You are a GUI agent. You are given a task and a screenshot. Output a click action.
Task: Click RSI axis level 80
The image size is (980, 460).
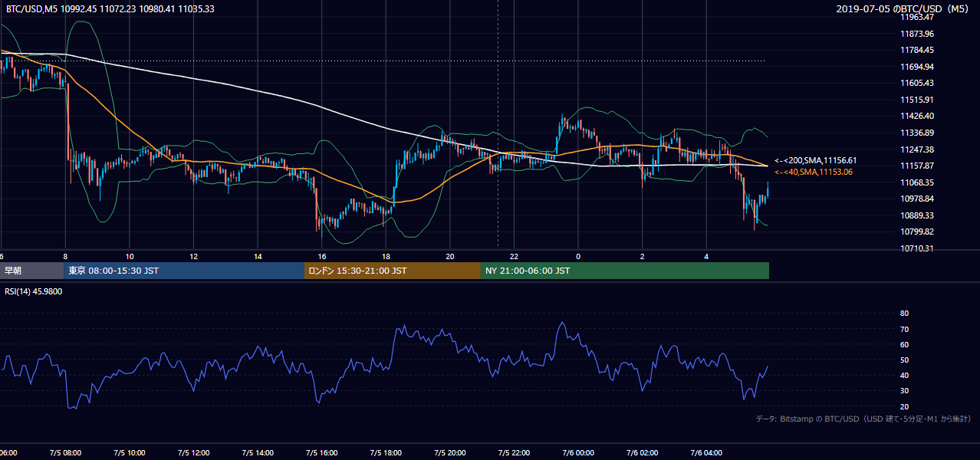click(x=905, y=314)
